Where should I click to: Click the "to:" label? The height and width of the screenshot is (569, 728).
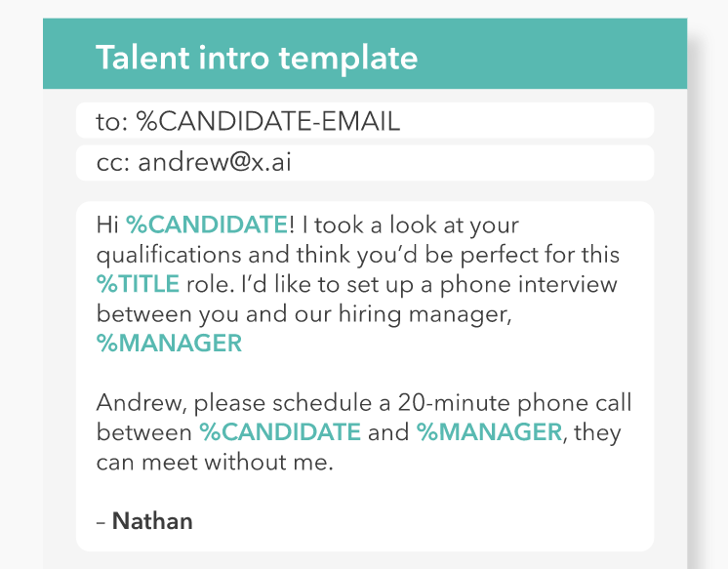112,121
